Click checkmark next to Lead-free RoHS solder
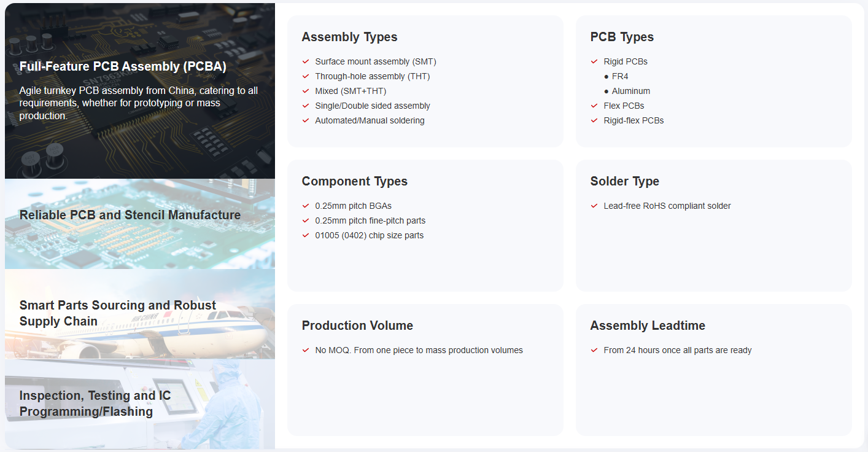Image resolution: width=868 pixels, height=452 pixels. tap(594, 206)
